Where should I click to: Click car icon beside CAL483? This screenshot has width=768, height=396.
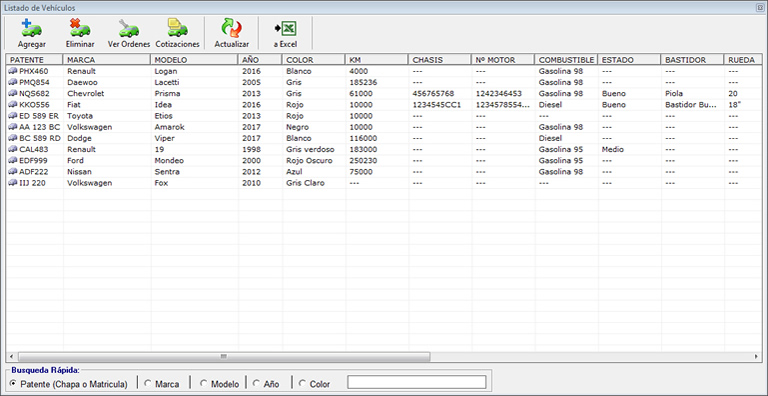pos(13,149)
